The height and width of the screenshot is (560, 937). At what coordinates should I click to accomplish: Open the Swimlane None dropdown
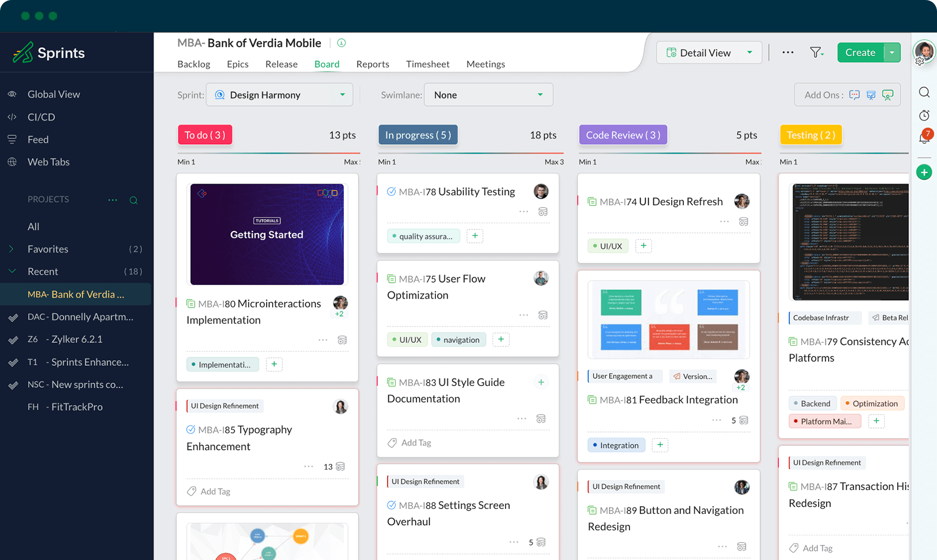[x=488, y=94]
